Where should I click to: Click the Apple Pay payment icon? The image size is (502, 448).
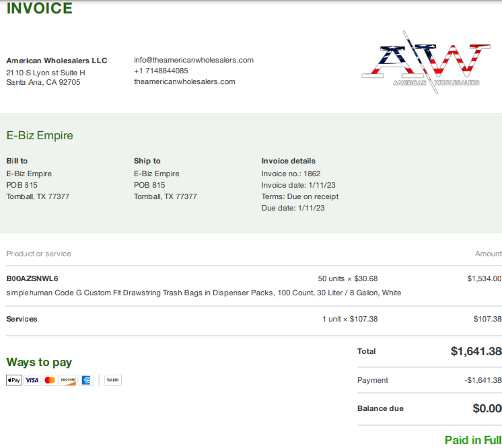[x=14, y=380]
